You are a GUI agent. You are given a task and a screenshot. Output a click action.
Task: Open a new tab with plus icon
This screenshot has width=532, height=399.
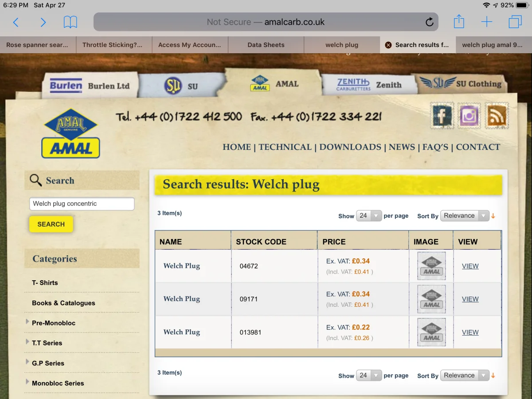pyautogui.click(x=487, y=22)
